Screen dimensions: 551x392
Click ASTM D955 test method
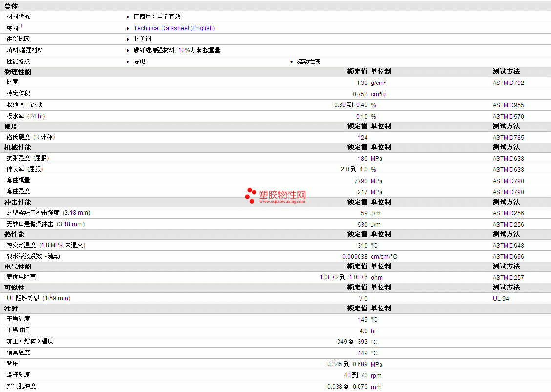click(x=508, y=105)
